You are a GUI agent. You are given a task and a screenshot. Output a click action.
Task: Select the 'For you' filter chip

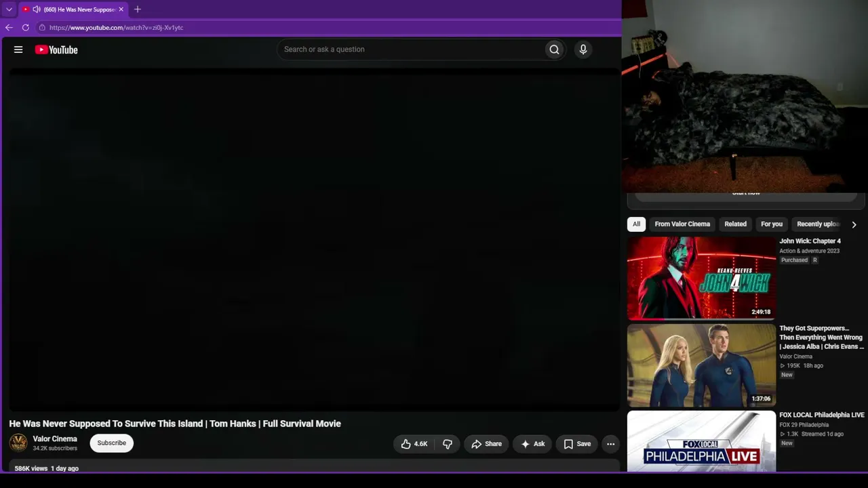coord(772,224)
